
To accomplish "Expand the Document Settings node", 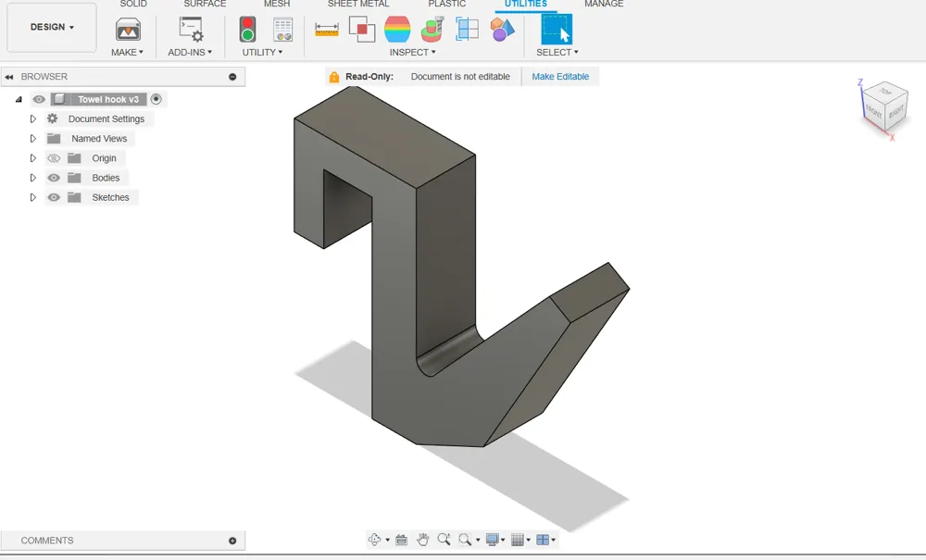I will click(33, 118).
